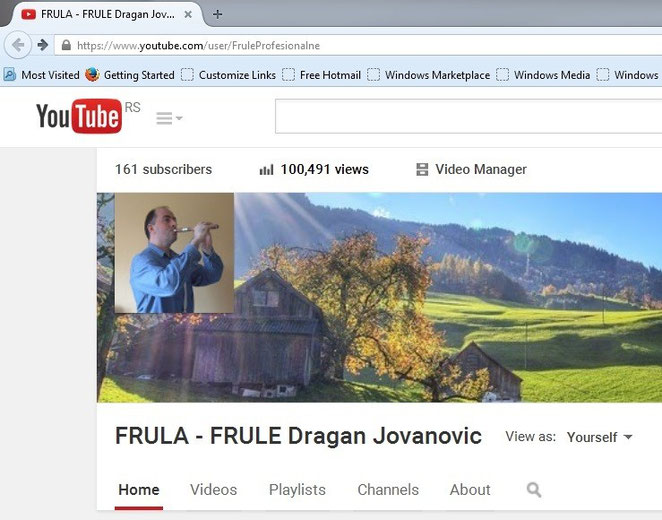Screen dimensions: 662x520
Task: Click the browser address bar URL
Action: click(198, 45)
